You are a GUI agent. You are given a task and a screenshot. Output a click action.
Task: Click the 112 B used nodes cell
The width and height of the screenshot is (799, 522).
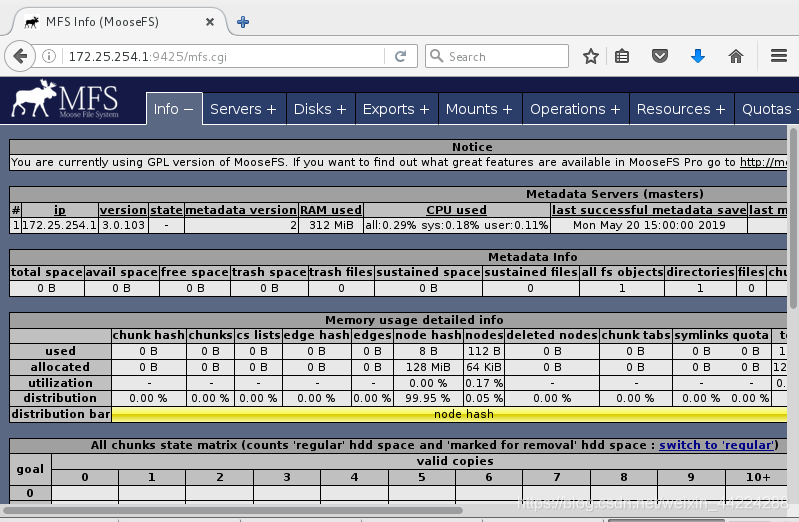coord(484,351)
